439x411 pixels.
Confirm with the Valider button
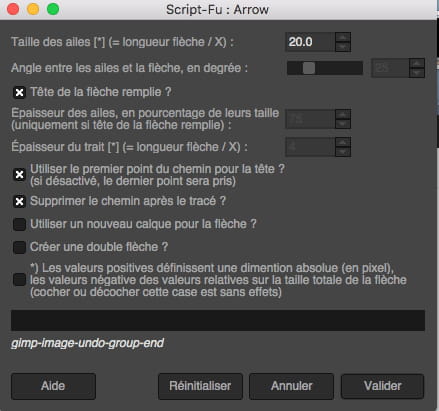pyautogui.click(x=383, y=386)
